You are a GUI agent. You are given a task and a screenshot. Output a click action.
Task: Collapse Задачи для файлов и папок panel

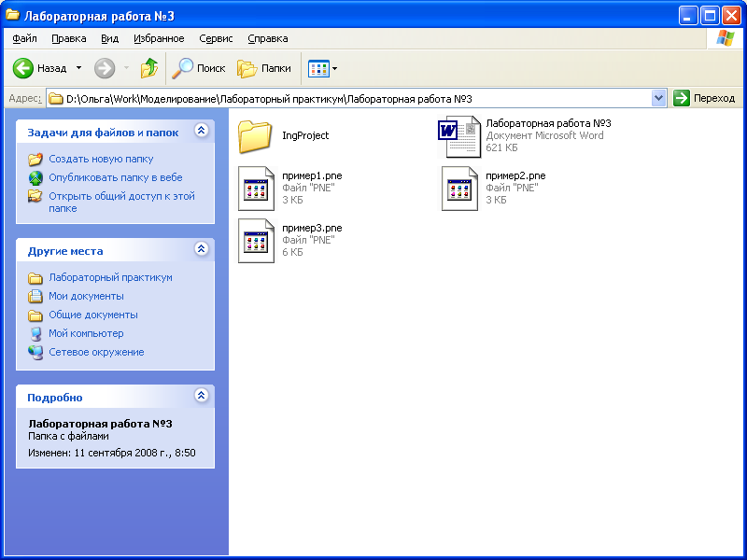click(202, 131)
